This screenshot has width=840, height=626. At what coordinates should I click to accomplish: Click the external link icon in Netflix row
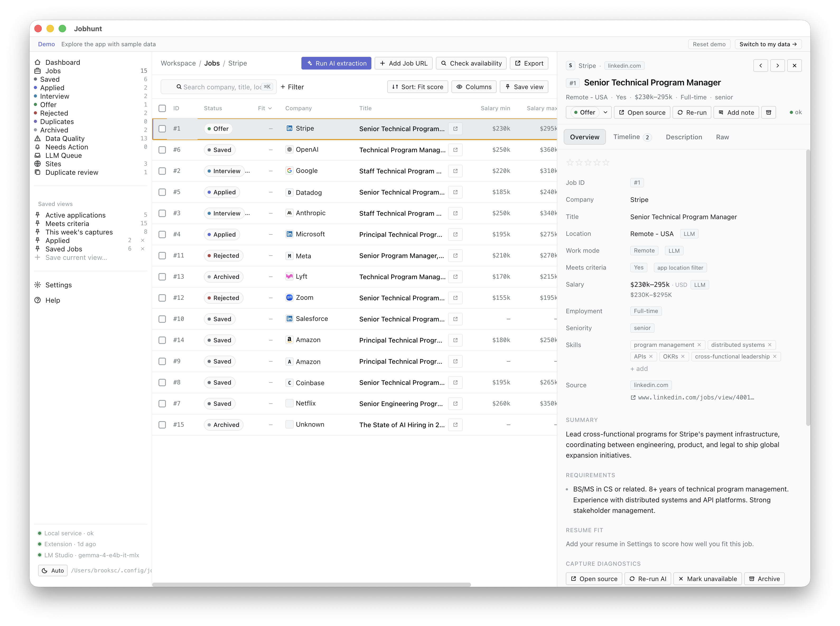pyautogui.click(x=455, y=404)
